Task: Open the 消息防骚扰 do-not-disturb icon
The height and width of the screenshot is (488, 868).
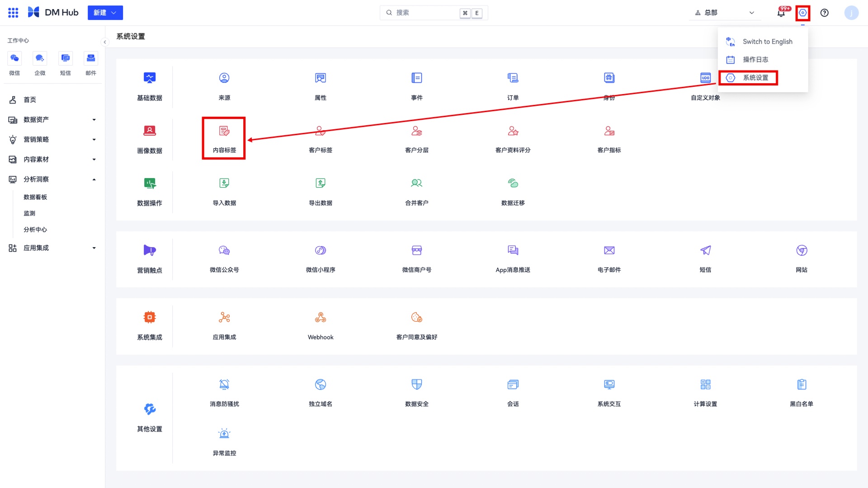Action: click(x=224, y=385)
